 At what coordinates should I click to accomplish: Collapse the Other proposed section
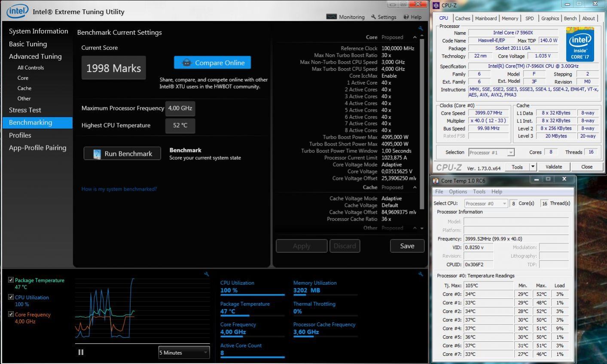click(x=415, y=228)
